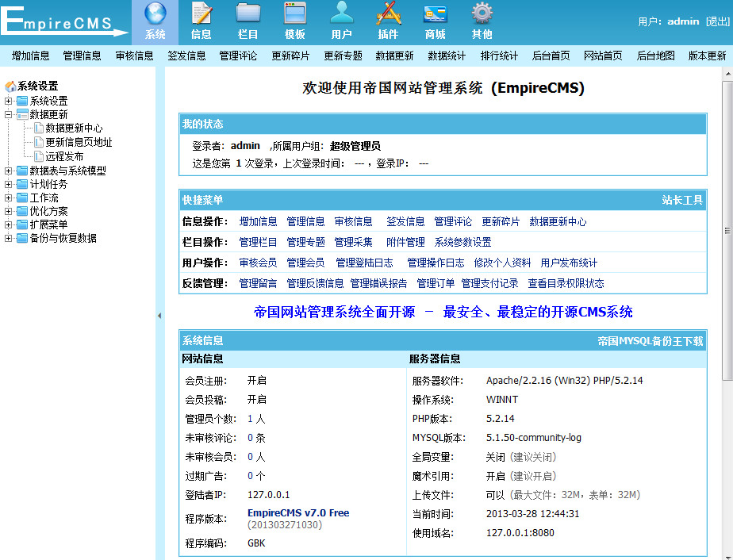733x560 pixels.
Task: Open the 模板 window icon
Action: point(295,13)
